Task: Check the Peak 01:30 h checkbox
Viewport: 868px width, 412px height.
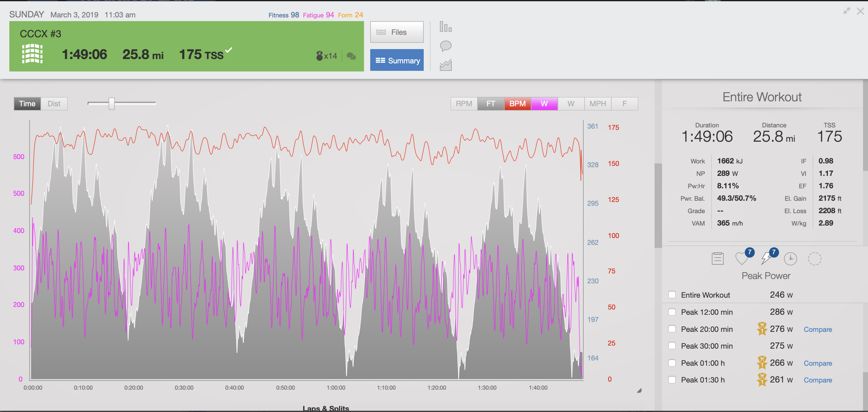Action: (672, 380)
